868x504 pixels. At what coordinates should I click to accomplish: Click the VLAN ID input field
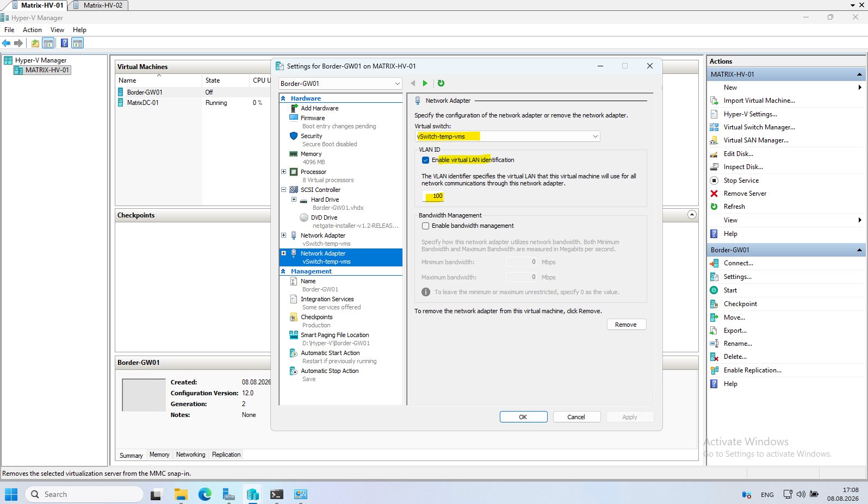click(x=433, y=196)
